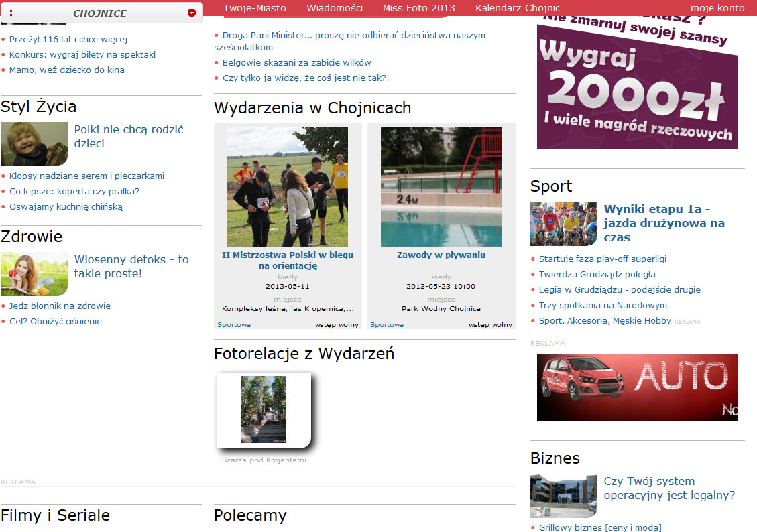Open Co lepsze: koperta czy pralka?
The height and width of the screenshot is (532, 757).
click(x=74, y=192)
